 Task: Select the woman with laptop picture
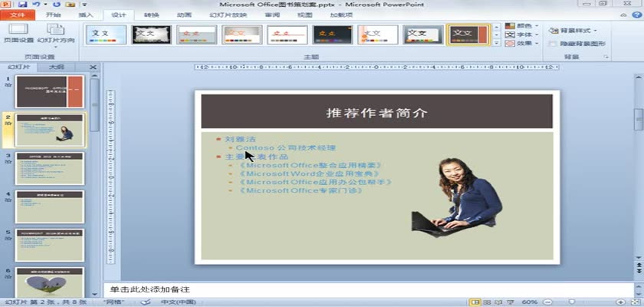point(457,197)
